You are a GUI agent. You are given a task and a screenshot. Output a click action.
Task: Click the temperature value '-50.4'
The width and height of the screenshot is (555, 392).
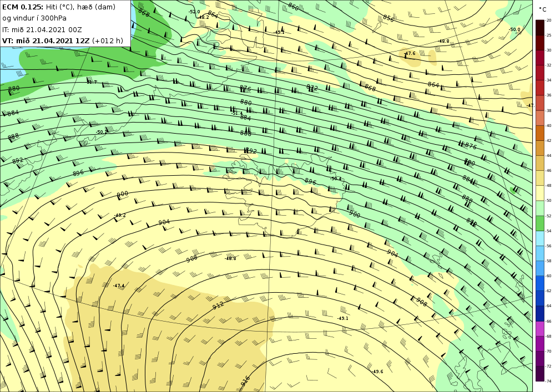(x=336, y=179)
